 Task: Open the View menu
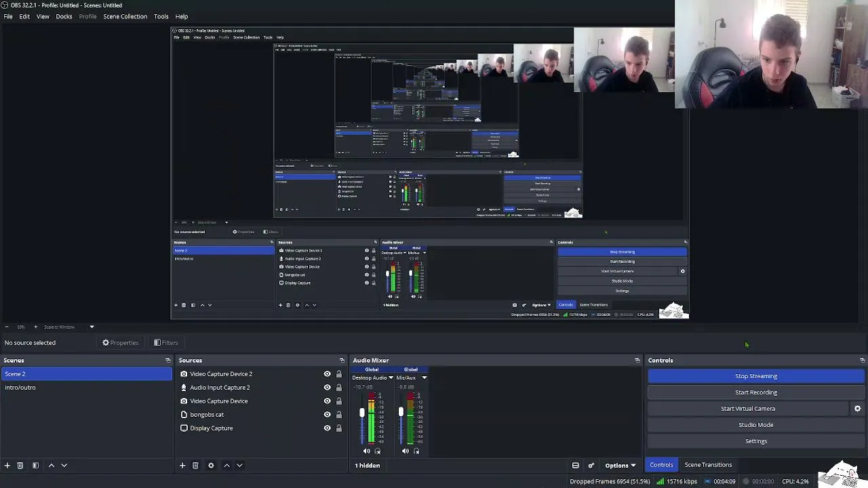pyautogui.click(x=43, y=16)
